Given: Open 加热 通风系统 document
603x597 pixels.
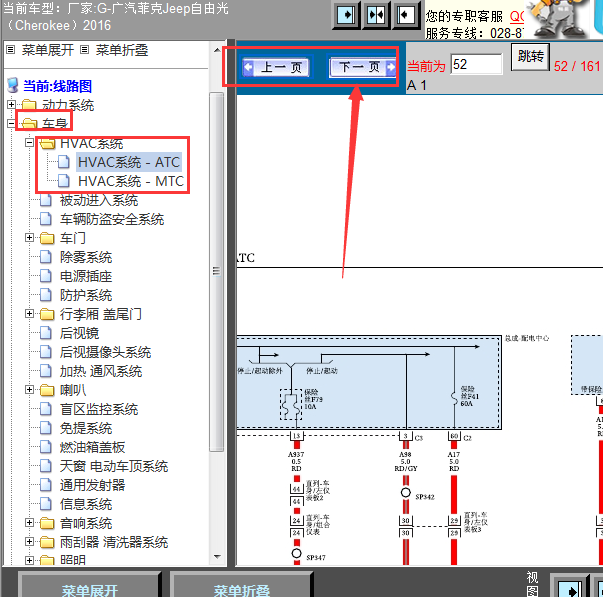Looking at the screenshot, I should click(x=101, y=371).
